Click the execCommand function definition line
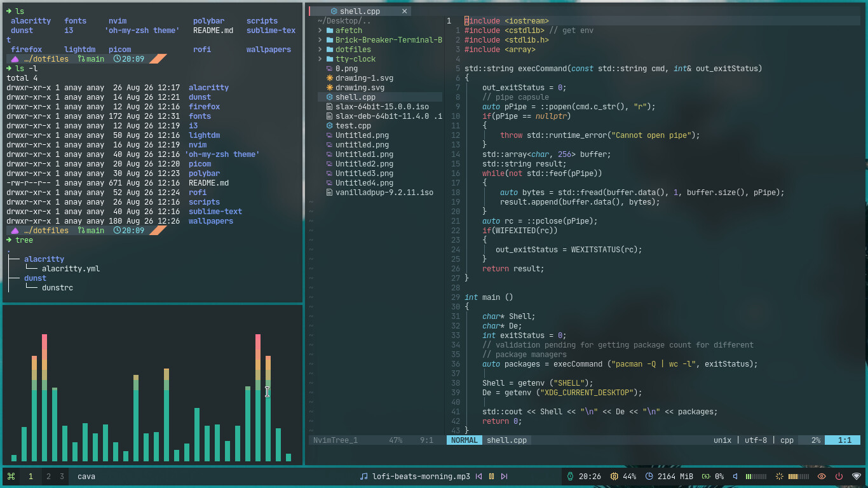 tap(613, 69)
